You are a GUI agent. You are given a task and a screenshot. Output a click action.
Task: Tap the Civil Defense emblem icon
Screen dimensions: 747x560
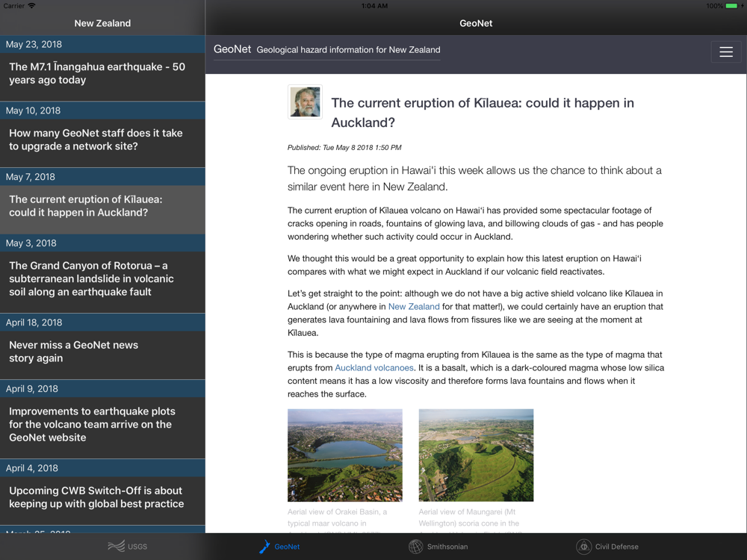(x=583, y=547)
